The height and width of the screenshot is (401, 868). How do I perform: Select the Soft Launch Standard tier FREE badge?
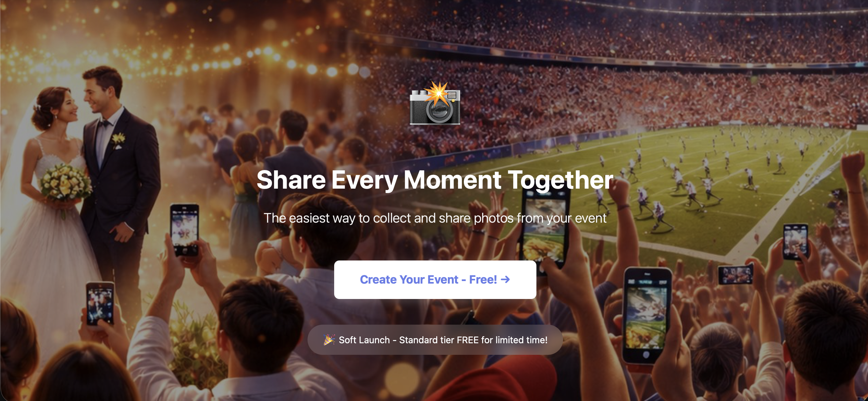(x=435, y=340)
